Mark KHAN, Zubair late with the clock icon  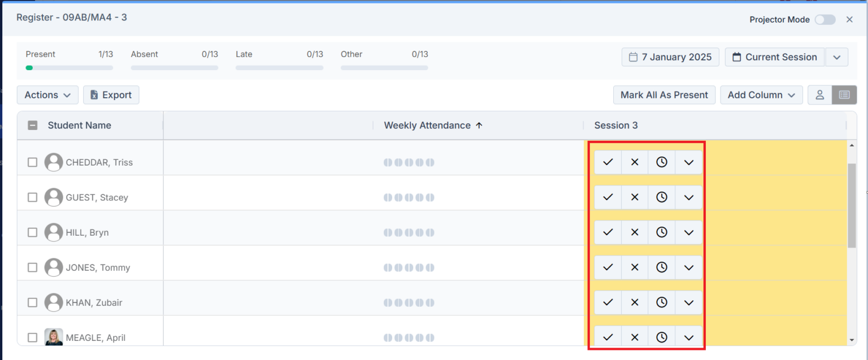coord(661,302)
